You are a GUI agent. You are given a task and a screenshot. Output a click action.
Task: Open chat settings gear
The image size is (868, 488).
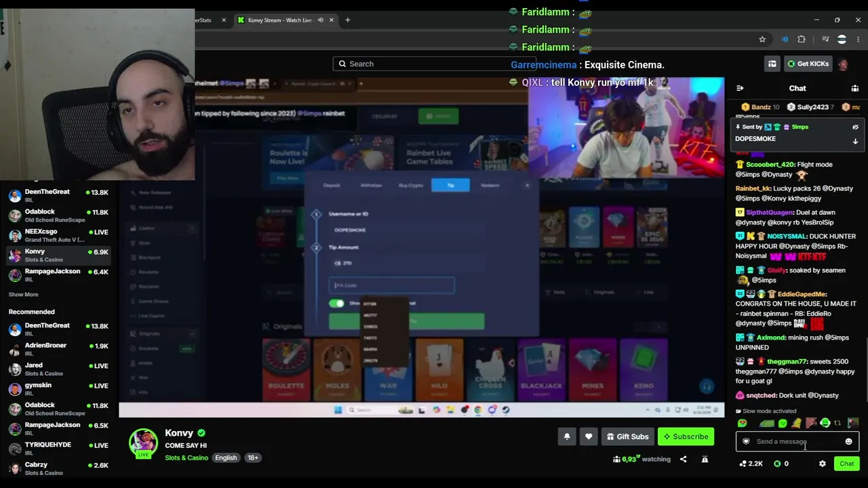pos(822,464)
